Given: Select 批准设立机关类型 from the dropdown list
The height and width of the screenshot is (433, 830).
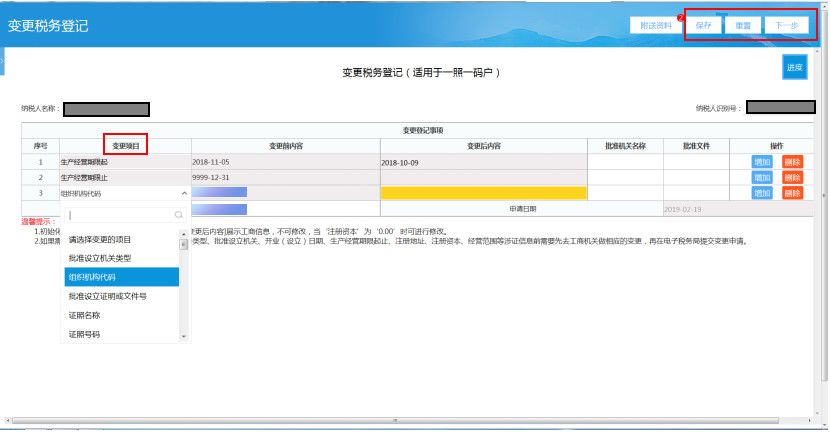Looking at the screenshot, I should pos(100,258).
